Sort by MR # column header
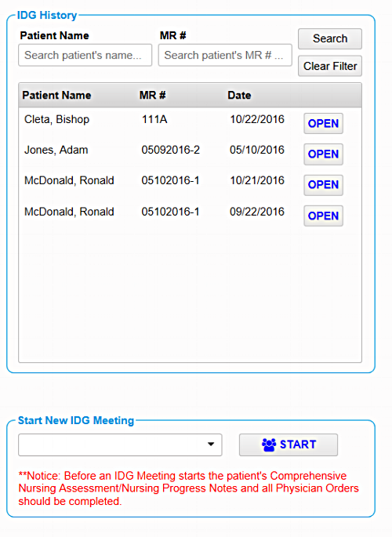 pyautogui.click(x=152, y=95)
